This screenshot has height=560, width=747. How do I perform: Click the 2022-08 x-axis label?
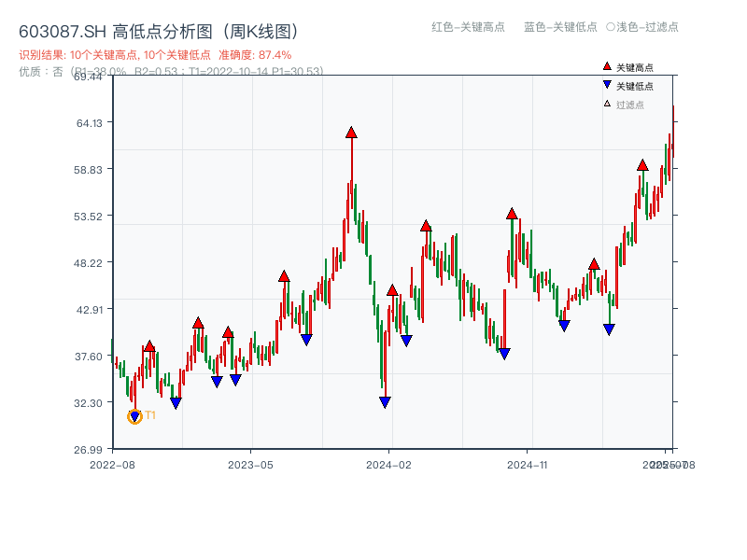click(x=112, y=465)
